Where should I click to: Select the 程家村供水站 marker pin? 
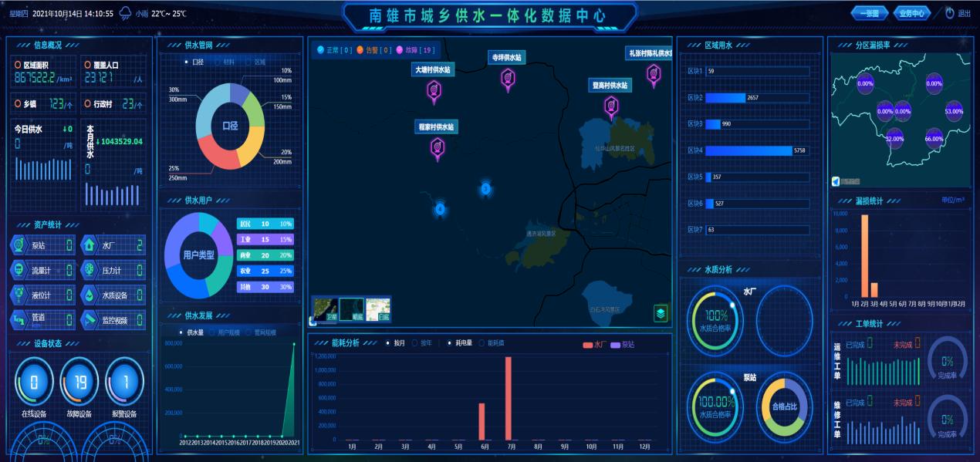pyautogui.click(x=437, y=147)
